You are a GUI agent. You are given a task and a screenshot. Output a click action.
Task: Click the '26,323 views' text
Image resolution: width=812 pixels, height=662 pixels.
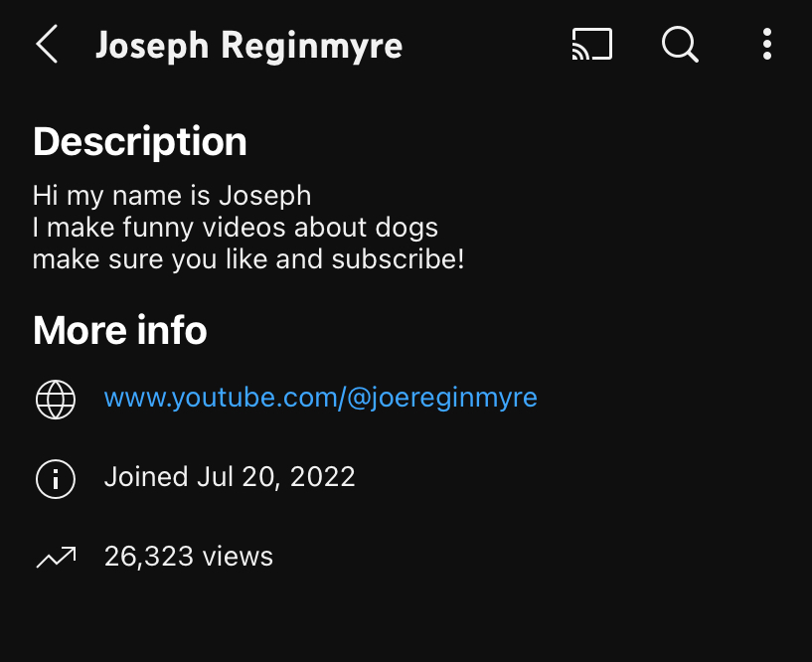click(x=189, y=557)
